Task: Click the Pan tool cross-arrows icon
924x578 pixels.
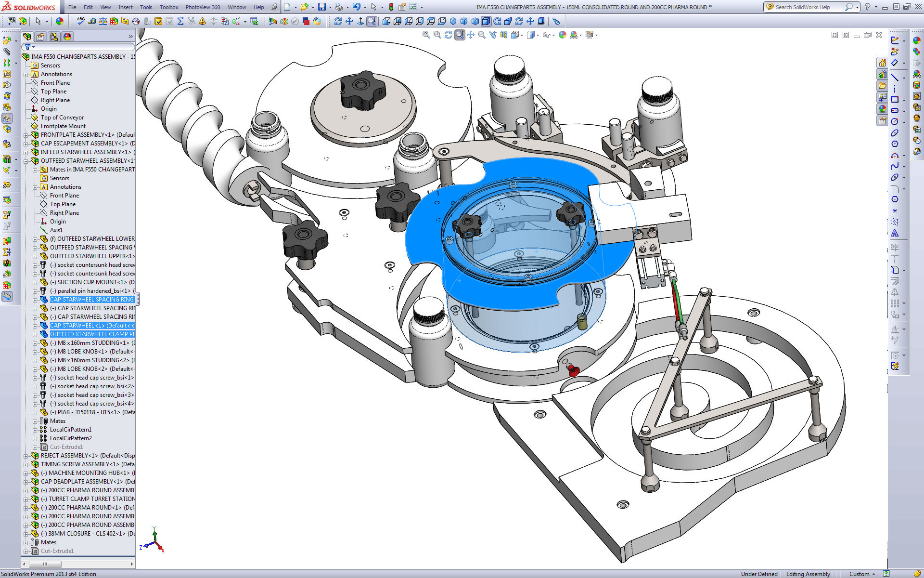Action: coord(471,35)
